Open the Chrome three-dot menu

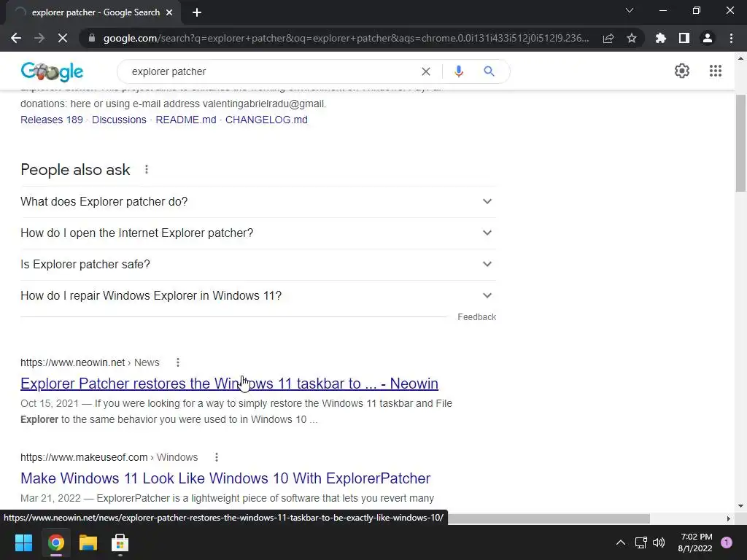[731, 38]
